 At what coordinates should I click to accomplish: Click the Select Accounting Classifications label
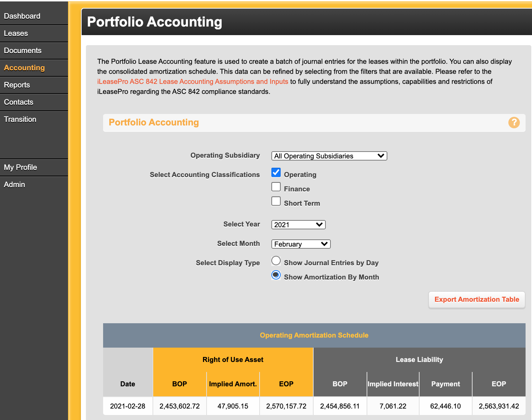(x=205, y=175)
